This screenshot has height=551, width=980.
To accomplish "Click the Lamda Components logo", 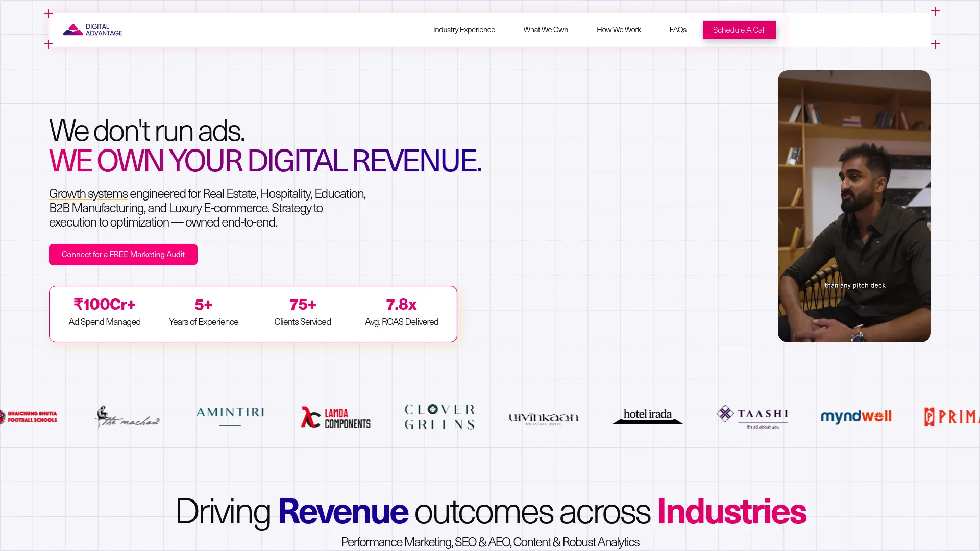I will [335, 417].
